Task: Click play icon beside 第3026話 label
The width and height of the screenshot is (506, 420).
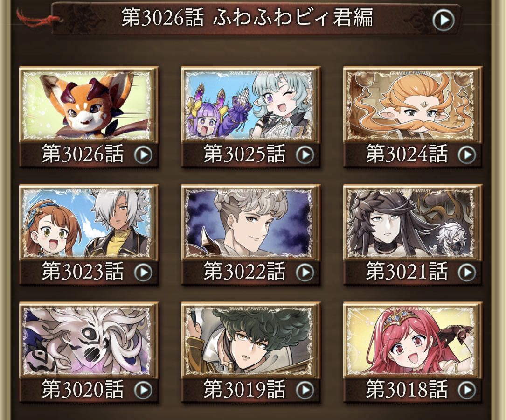Action: pyautogui.click(x=143, y=155)
